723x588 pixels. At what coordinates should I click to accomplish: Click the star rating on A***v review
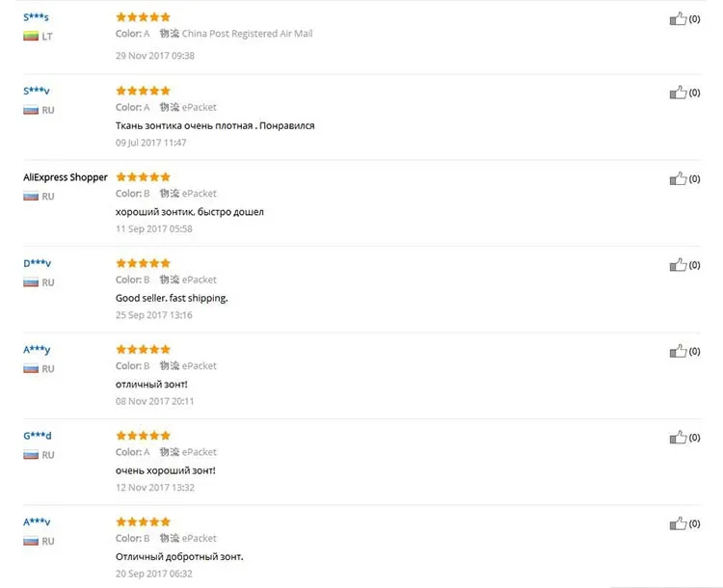click(x=143, y=521)
